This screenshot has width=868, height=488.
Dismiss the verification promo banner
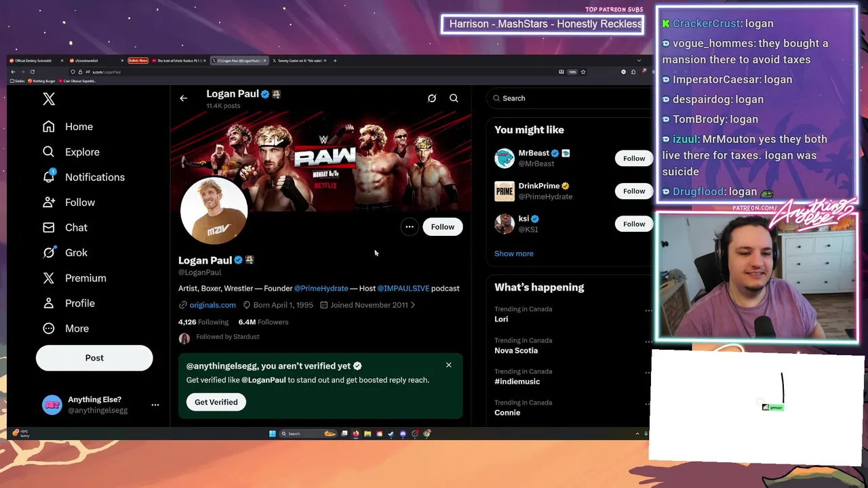tap(448, 365)
